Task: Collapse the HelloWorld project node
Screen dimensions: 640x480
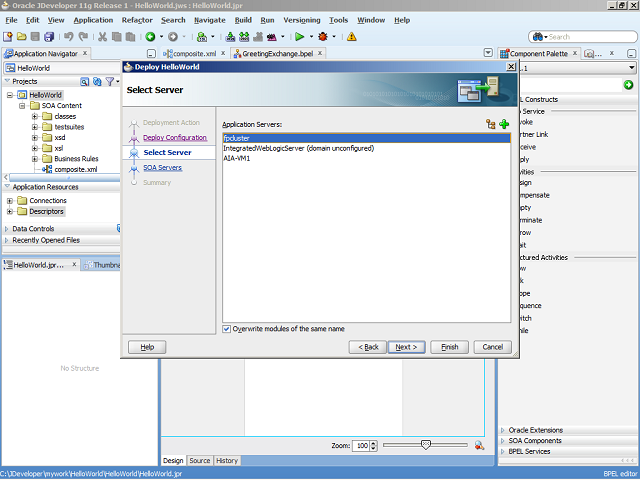Action: [x=10, y=95]
